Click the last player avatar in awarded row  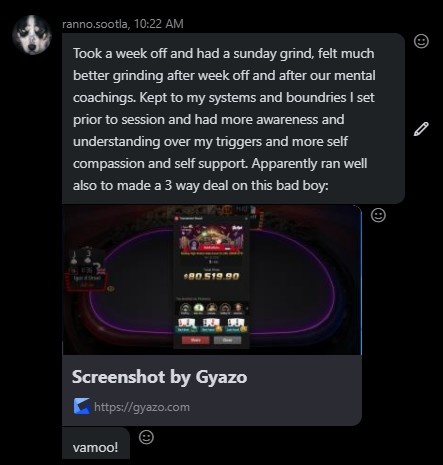[238, 309]
